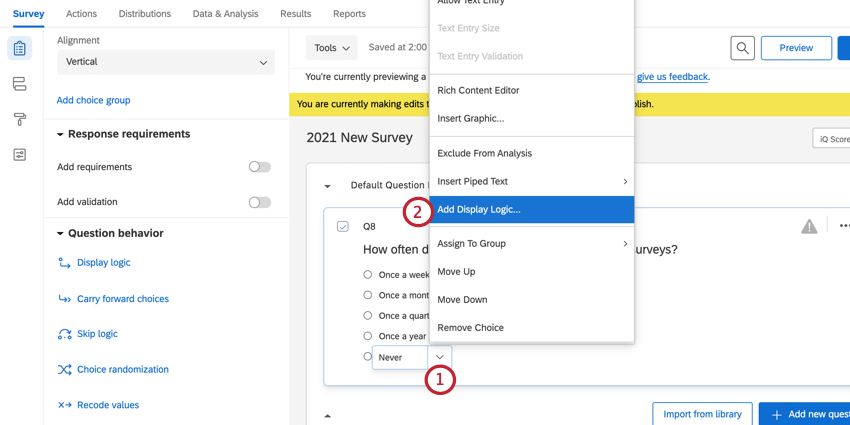
Task: Open the survey flow sidebar icon
Action: point(19,84)
